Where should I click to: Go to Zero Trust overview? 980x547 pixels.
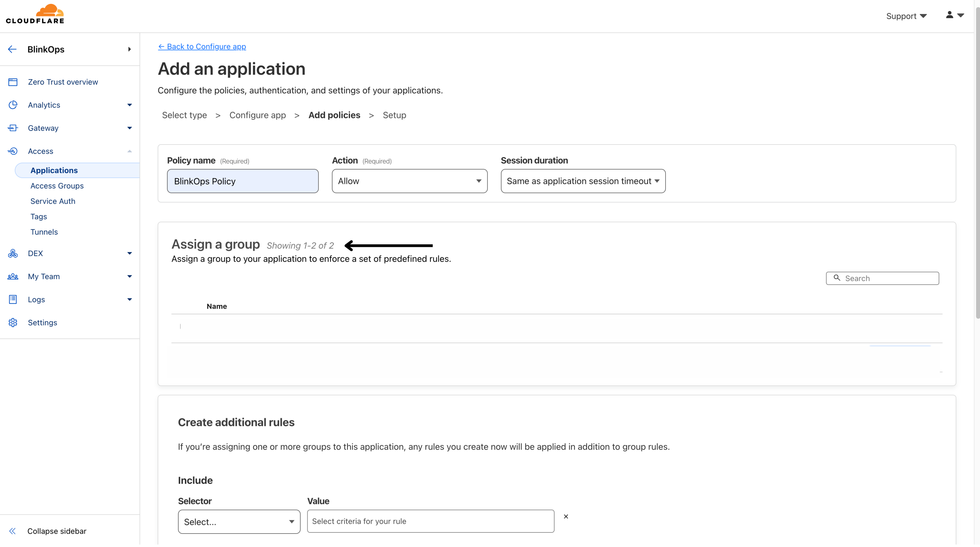[x=63, y=82]
